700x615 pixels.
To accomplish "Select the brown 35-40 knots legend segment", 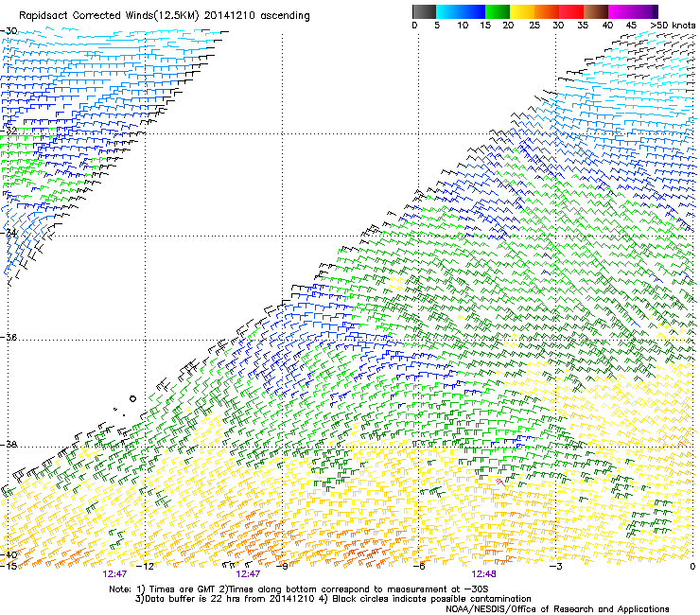I will pyautogui.click(x=596, y=11).
